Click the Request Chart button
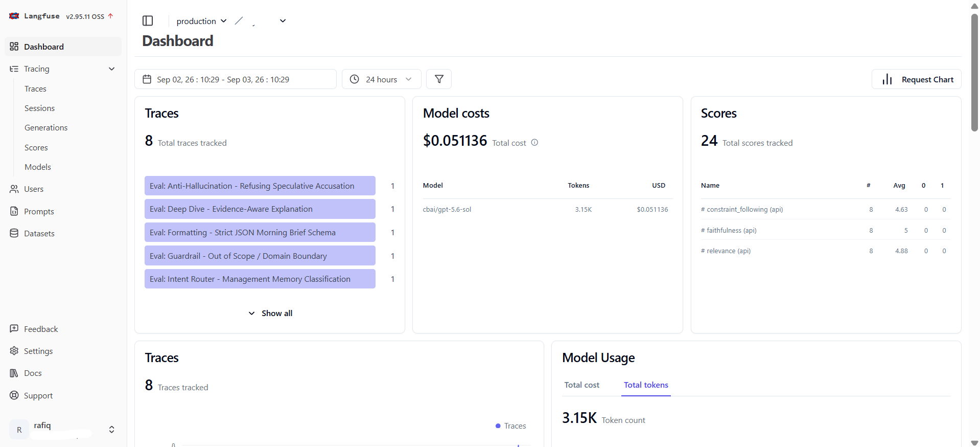The width and height of the screenshot is (980, 447). tap(917, 79)
